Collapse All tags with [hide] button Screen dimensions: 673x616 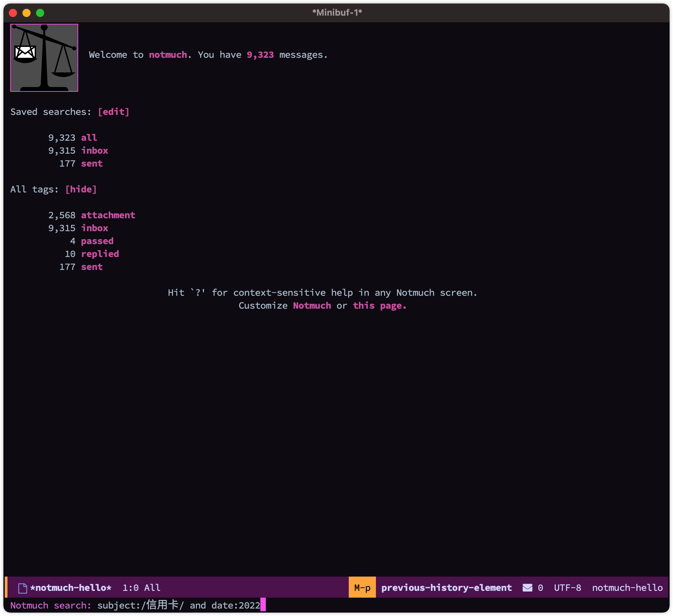[81, 189]
